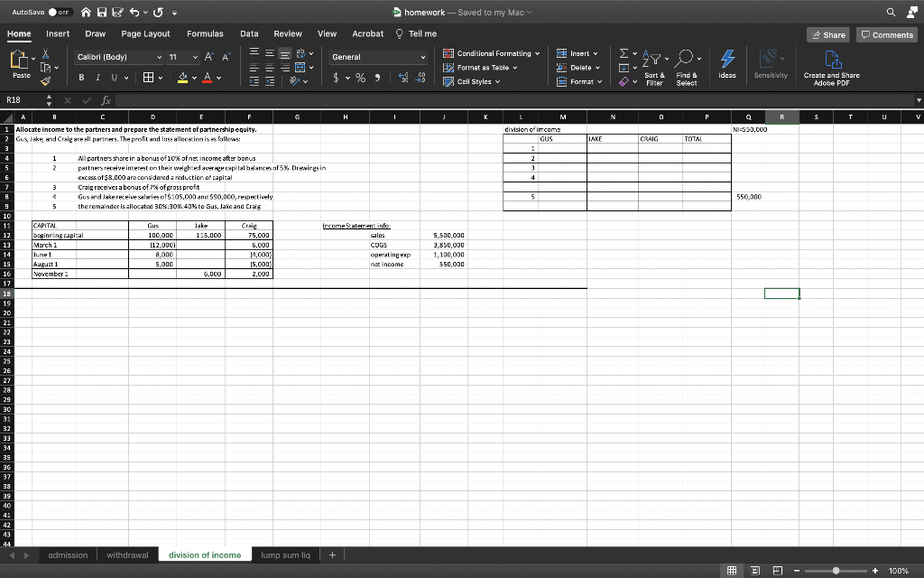Expand Conditional Formatting menu

[492, 53]
